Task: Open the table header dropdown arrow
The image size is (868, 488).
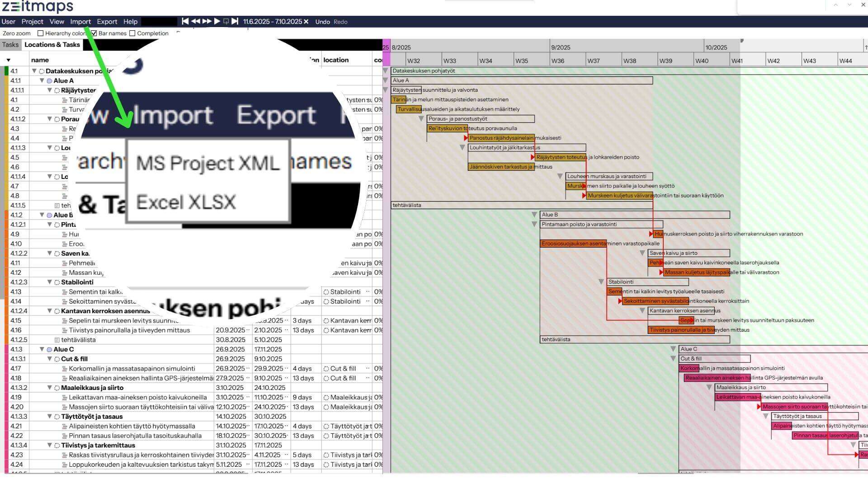Action: pyautogui.click(x=8, y=60)
